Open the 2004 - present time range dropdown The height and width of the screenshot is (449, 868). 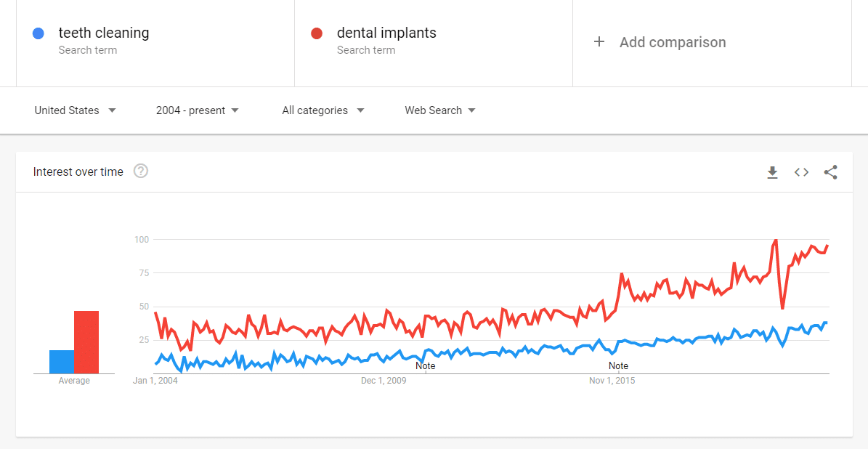click(x=197, y=110)
